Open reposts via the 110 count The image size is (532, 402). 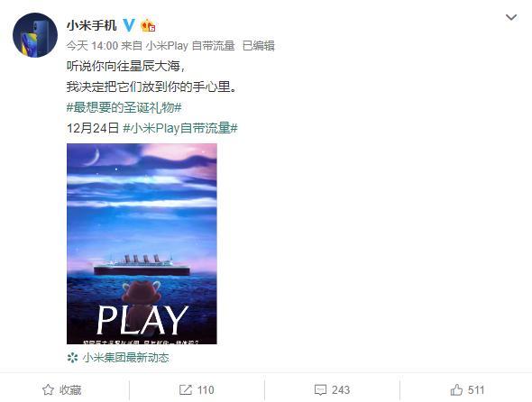coord(206,390)
